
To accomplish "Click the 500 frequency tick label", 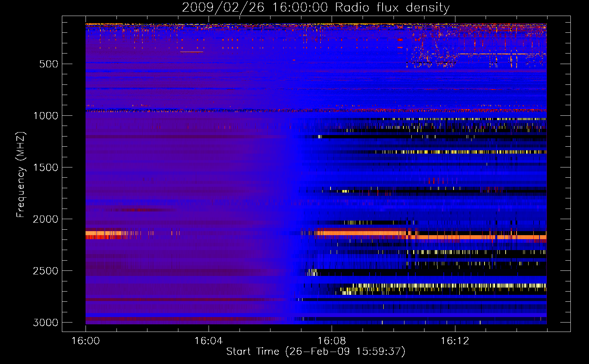I will click(x=49, y=64).
